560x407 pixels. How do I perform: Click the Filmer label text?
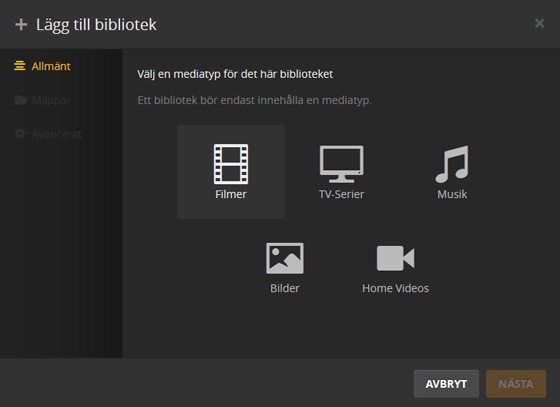coord(231,194)
